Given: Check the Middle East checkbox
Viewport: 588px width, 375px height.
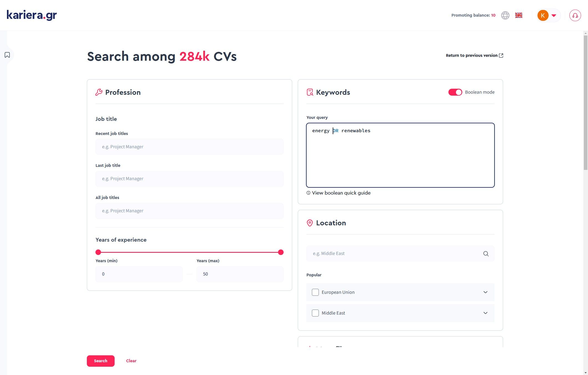Looking at the screenshot, I should (315, 313).
